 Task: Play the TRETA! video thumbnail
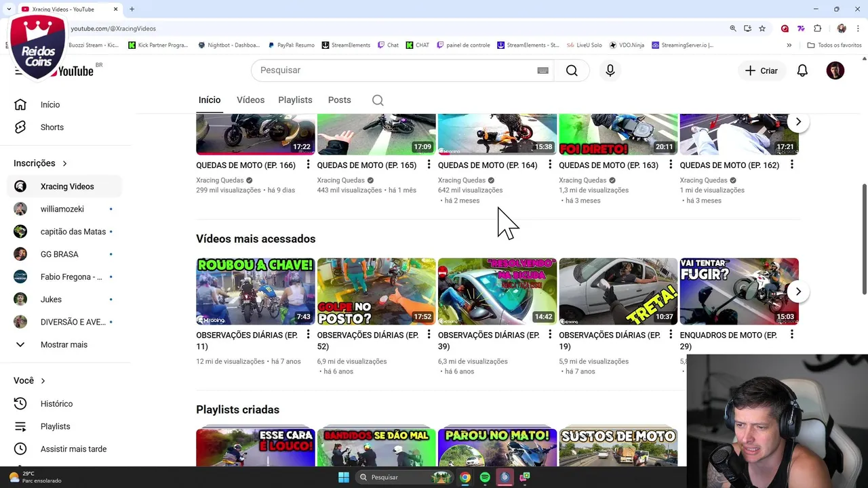tap(618, 291)
